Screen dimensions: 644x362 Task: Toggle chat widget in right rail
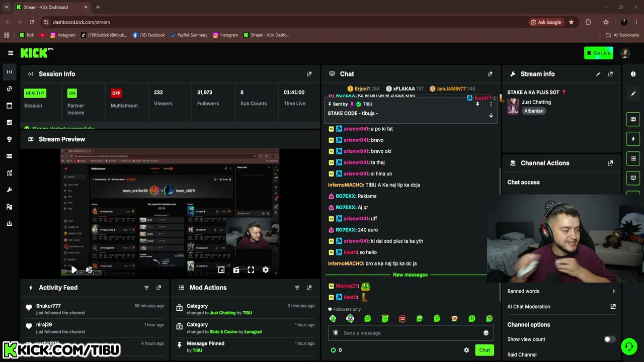point(633,178)
